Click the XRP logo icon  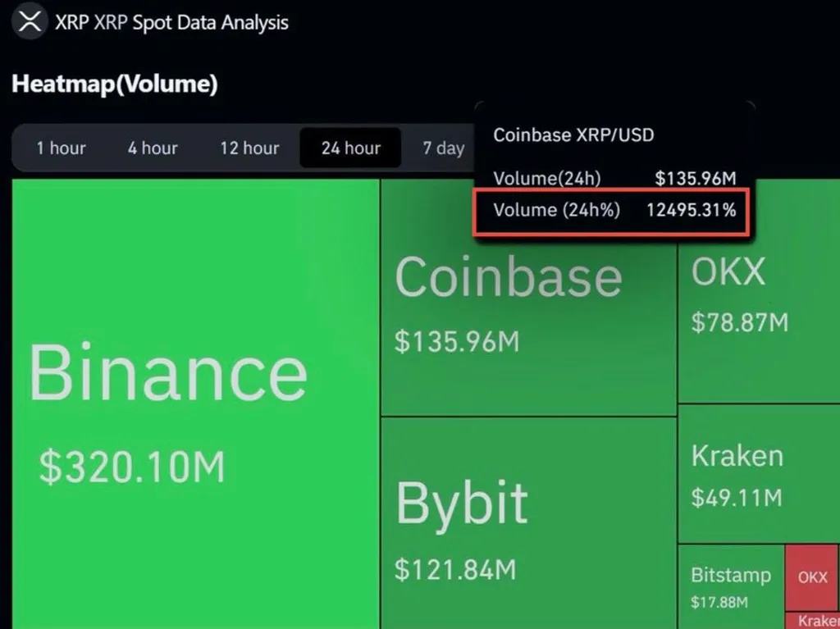30,22
